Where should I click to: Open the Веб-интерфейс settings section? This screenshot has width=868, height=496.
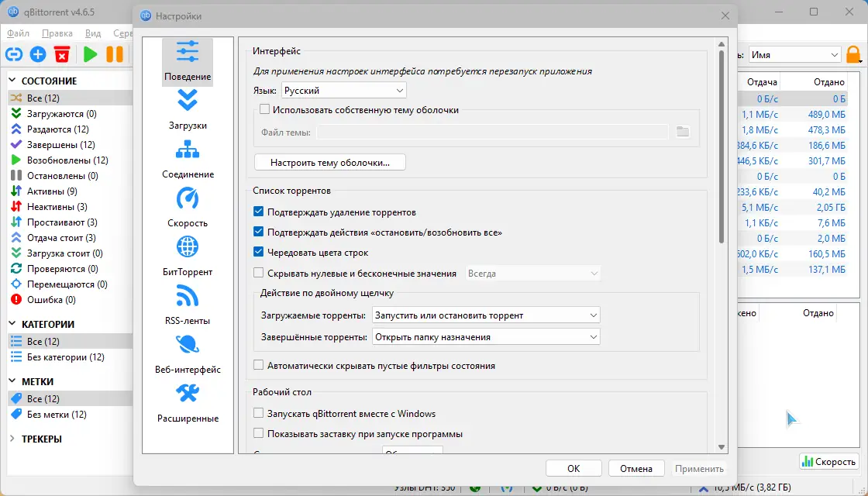tap(187, 354)
